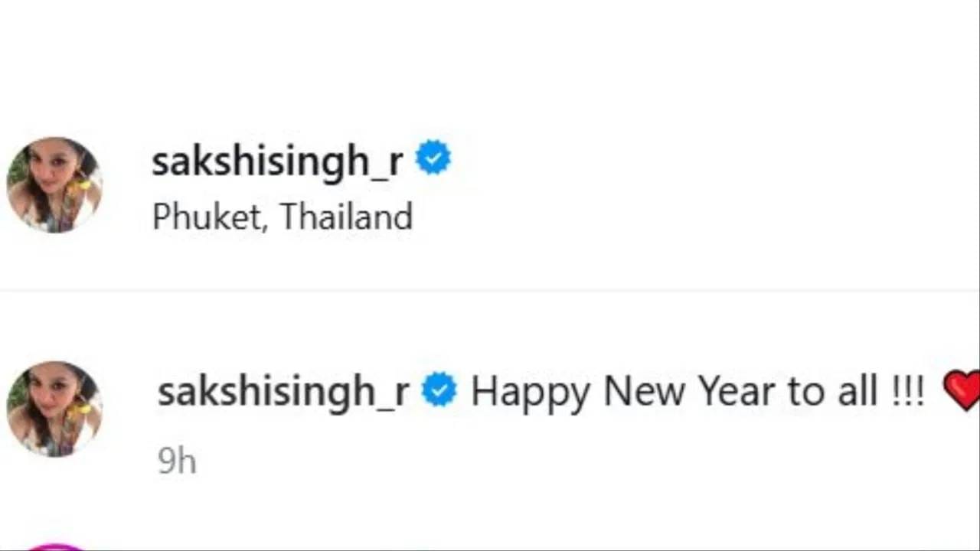The height and width of the screenshot is (551, 980).
Task: Open the profile picture in the post header
Action: point(54,185)
